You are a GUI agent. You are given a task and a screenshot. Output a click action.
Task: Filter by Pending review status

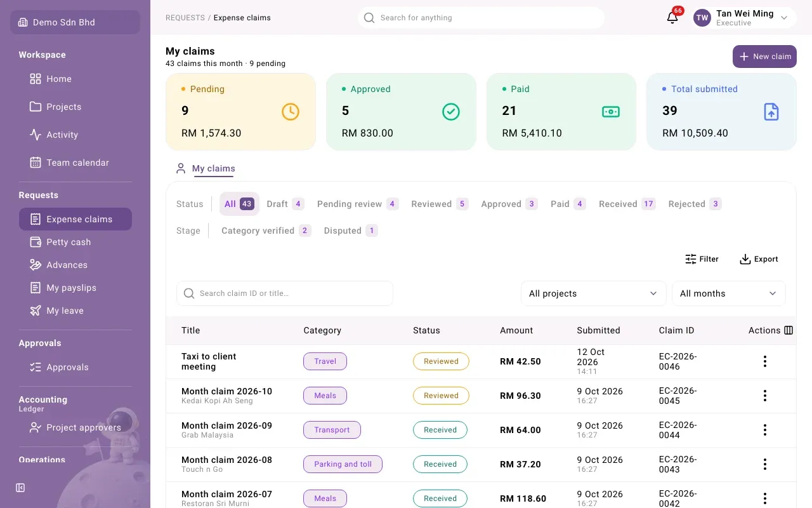358,204
